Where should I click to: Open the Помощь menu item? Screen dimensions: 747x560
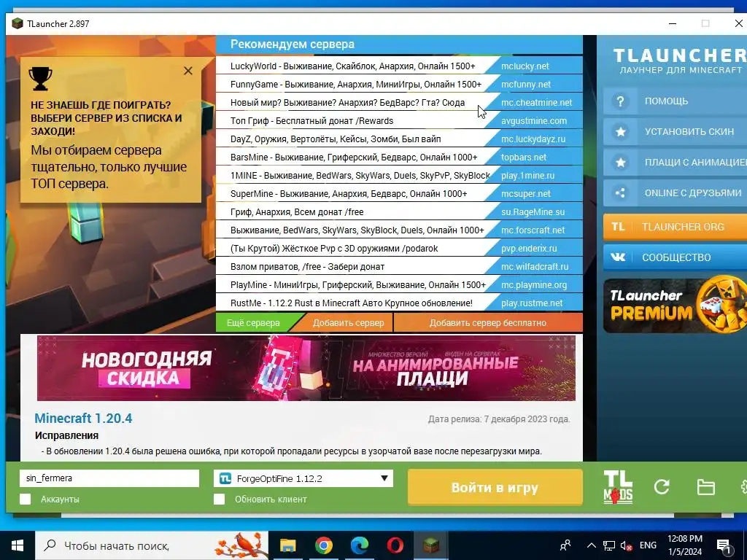coord(675,101)
